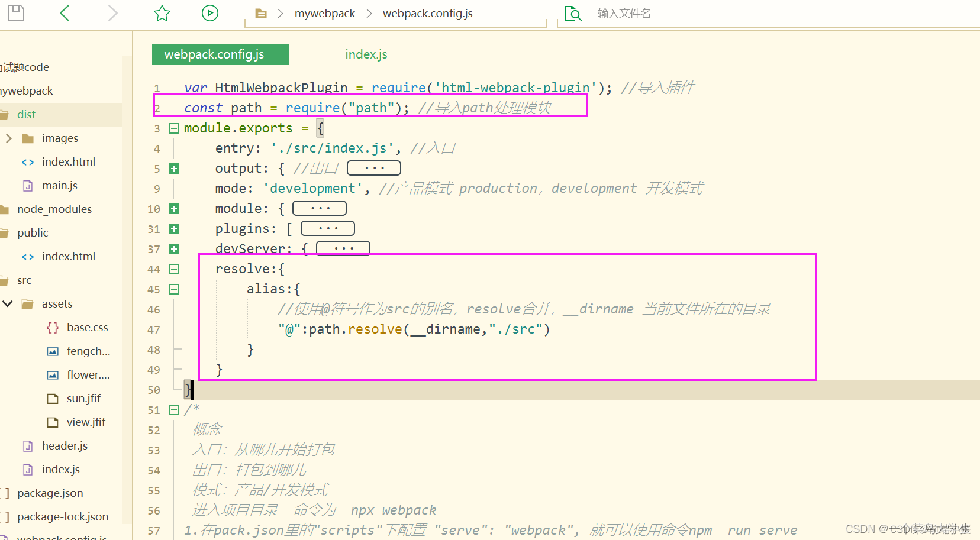Image resolution: width=980 pixels, height=540 pixels.
Task: Open package-lock.json in the file tree
Action: pos(63,516)
